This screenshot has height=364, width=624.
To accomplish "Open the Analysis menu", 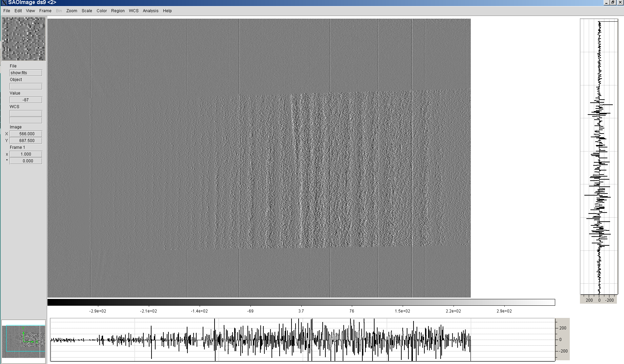I will click(x=150, y=11).
